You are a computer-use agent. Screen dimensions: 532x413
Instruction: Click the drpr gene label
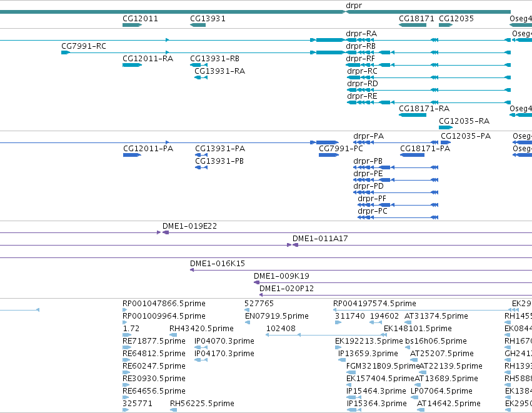click(x=354, y=6)
